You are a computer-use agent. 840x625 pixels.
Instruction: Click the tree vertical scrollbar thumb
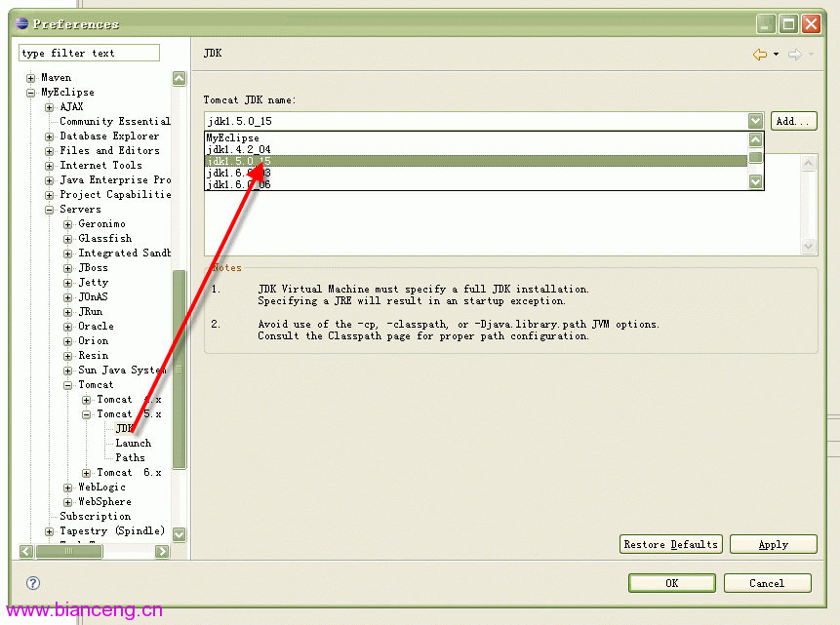[180, 369]
